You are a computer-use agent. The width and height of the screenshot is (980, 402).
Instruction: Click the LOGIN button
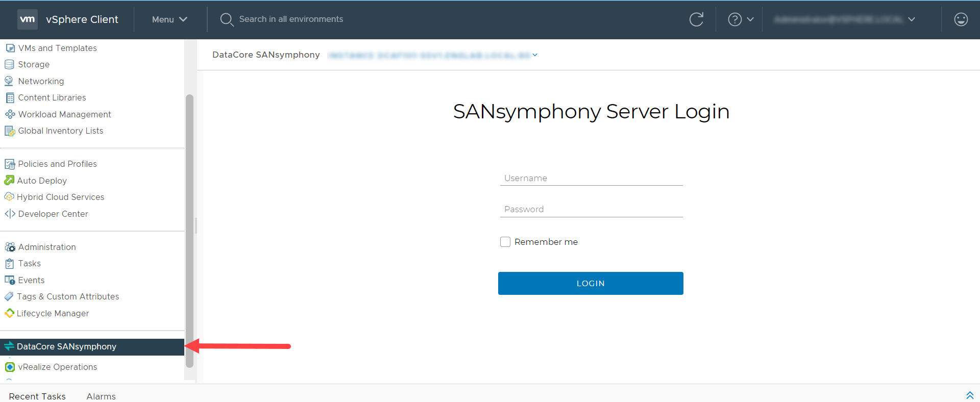(x=591, y=283)
